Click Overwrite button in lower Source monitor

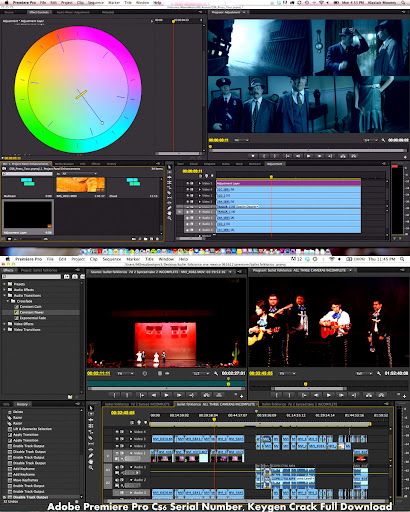[219, 395]
